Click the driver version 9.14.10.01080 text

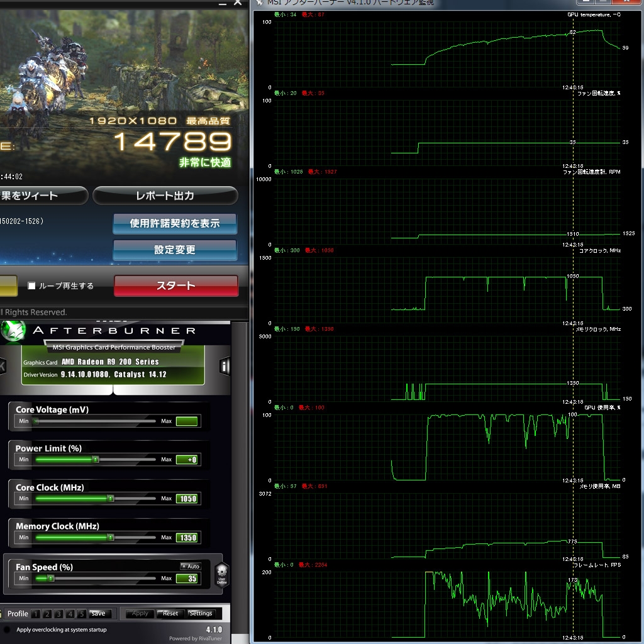(86, 375)
